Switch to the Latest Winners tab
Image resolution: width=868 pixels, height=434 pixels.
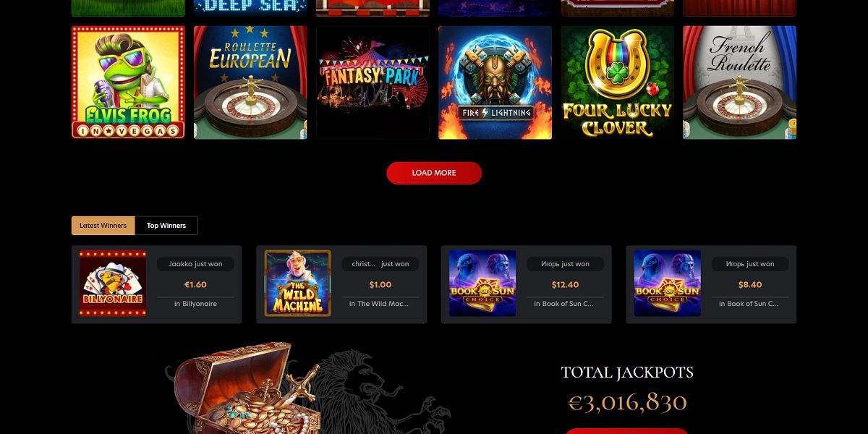pyautogui.click(x=103, y=226)
